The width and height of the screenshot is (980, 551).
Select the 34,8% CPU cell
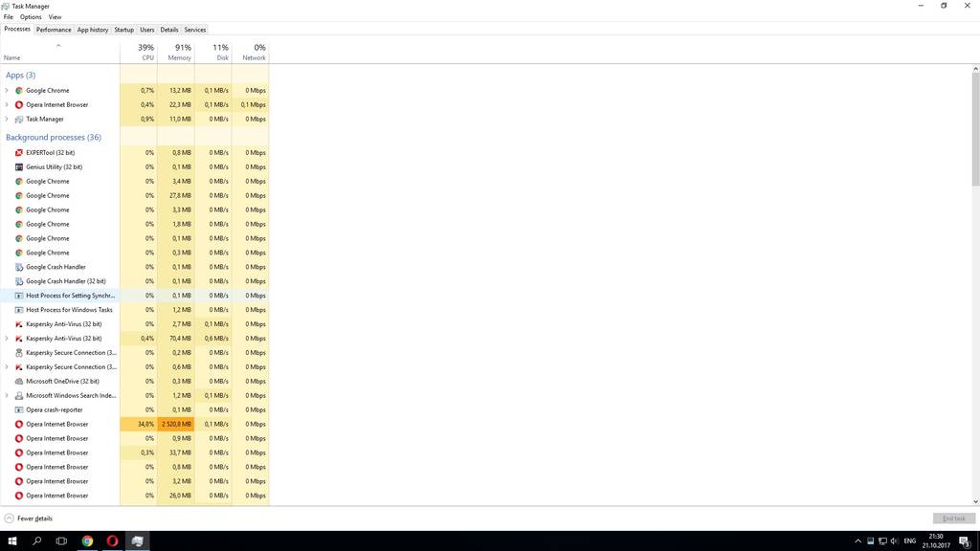click(x=139, y=424)
